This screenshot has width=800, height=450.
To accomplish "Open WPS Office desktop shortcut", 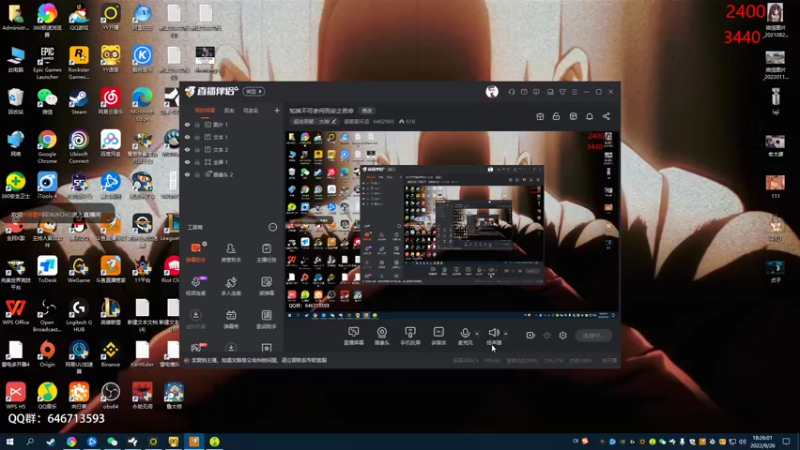I will click(15, 312).
